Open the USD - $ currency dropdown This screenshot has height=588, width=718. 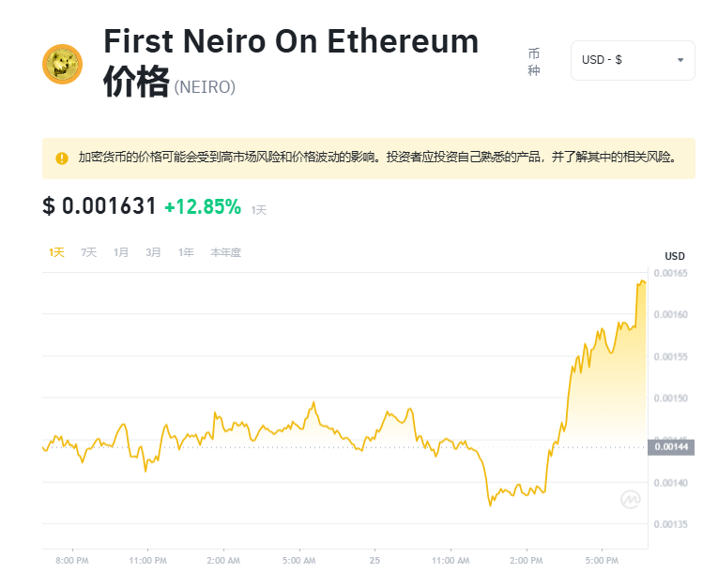(x=632, y=60)
